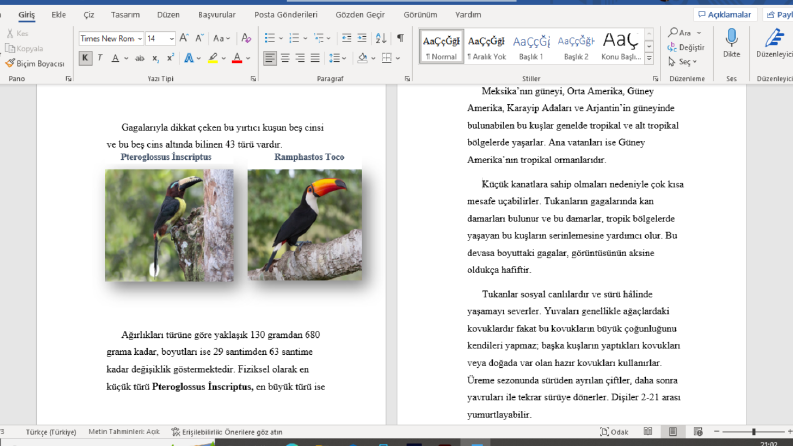The image size is (793, 446).
Task: Start Dikte dictation
Action: pos(731,43)
